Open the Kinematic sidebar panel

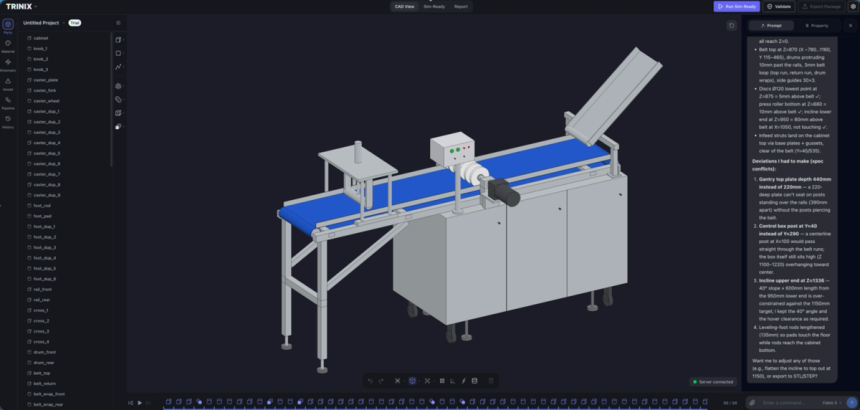coord(8,65)
